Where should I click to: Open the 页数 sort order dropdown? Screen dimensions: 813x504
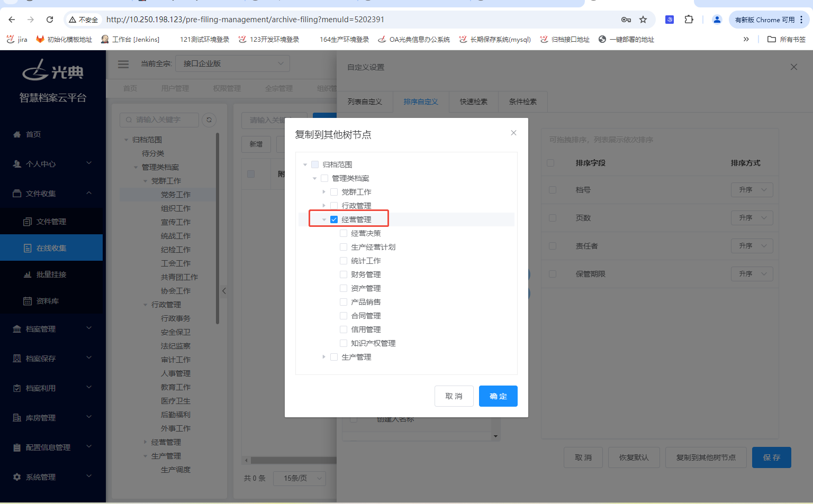[x=752, y=218]
